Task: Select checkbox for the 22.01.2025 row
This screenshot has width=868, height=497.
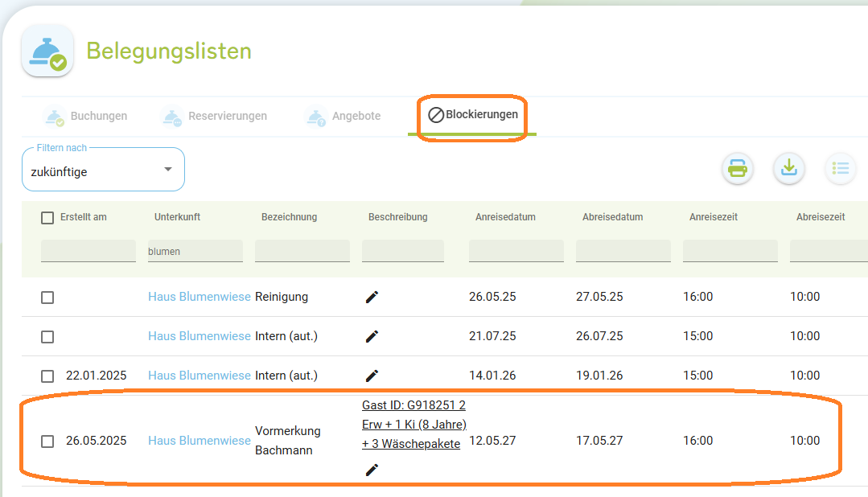Action: tap(47, 376)
